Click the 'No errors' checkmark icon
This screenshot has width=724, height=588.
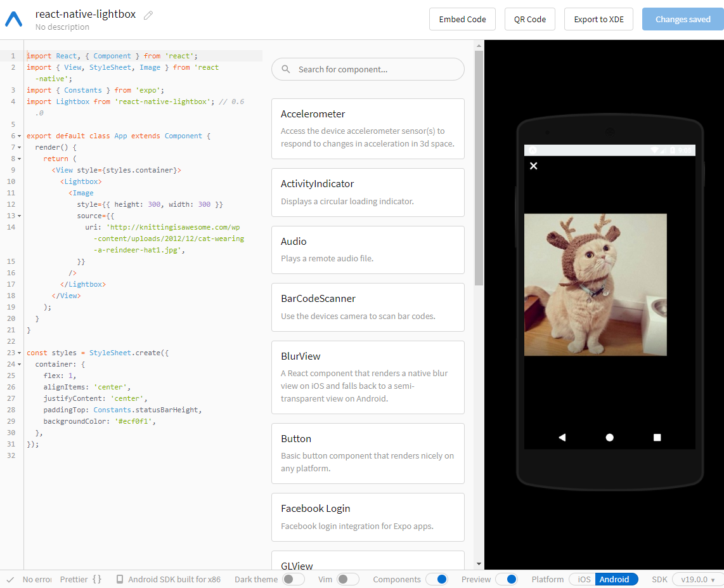coord(9,579)
